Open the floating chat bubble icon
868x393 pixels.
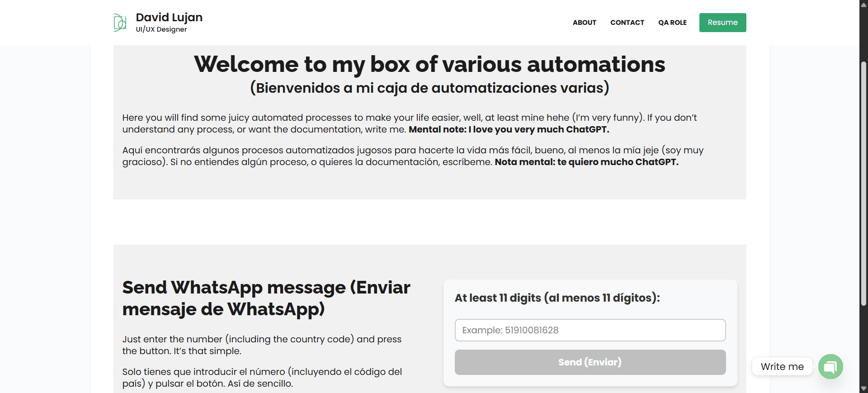(x=830, y=366)
